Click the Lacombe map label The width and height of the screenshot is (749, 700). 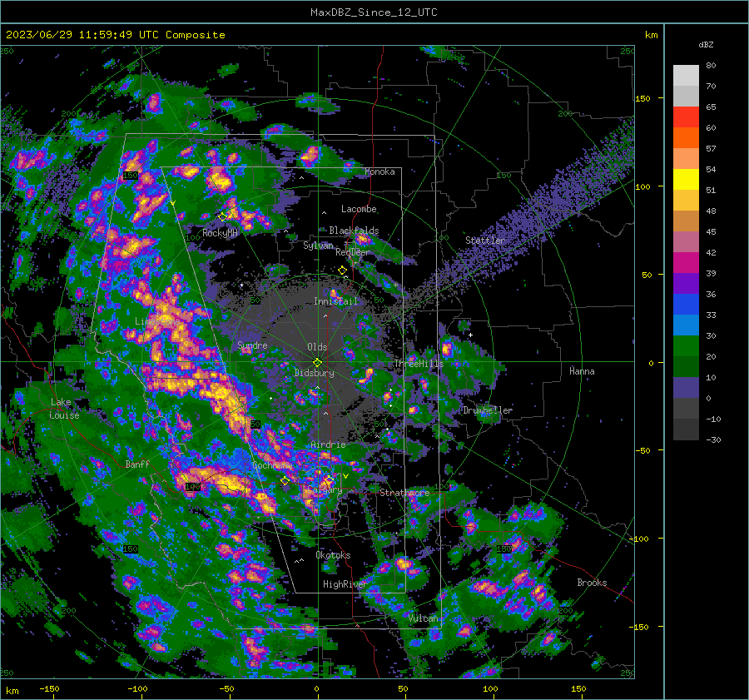359,209
